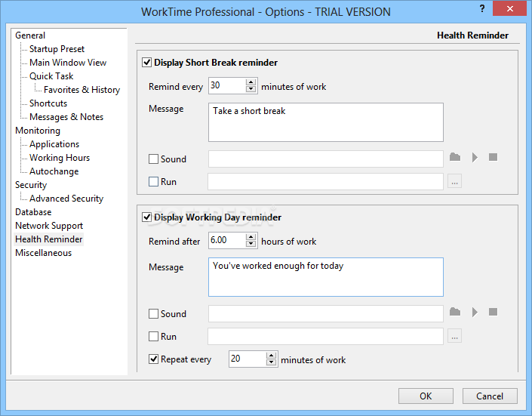Click the Remind every minutes field

point(227,85)
